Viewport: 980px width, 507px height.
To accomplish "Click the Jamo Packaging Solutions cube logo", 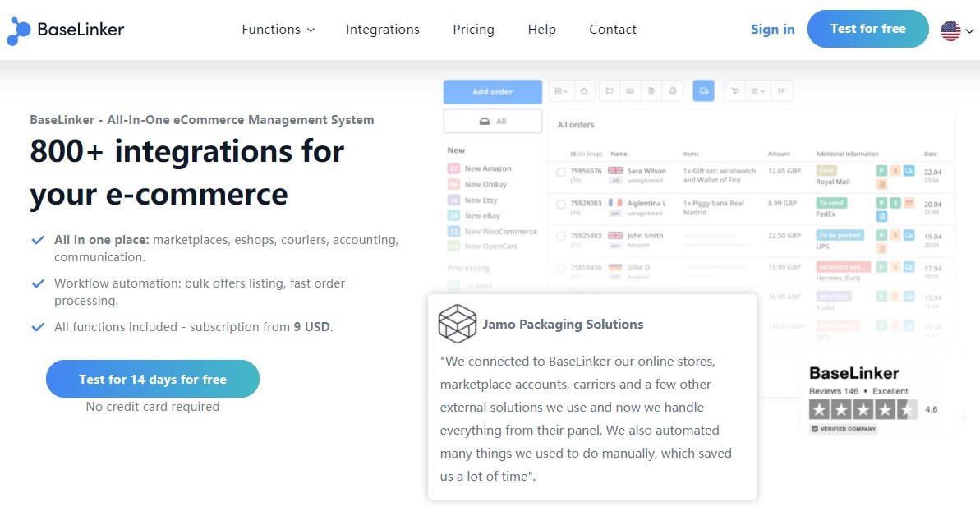I will tap(458, 324).
